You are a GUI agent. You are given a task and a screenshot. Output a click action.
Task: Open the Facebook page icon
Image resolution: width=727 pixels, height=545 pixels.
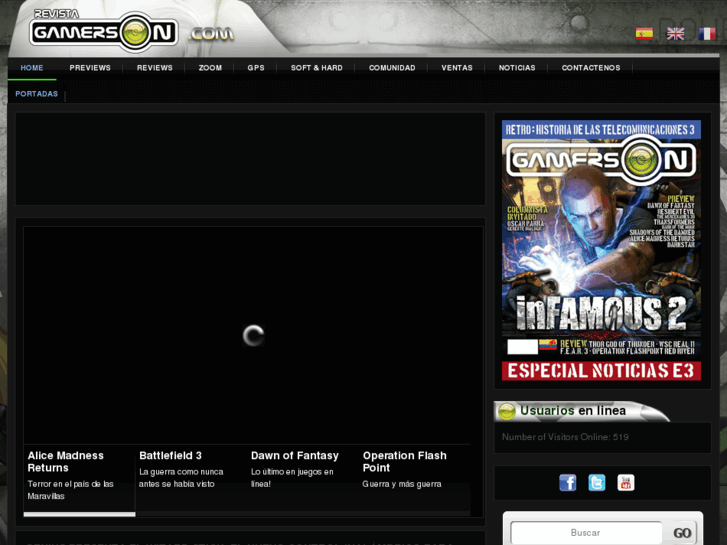568,482
